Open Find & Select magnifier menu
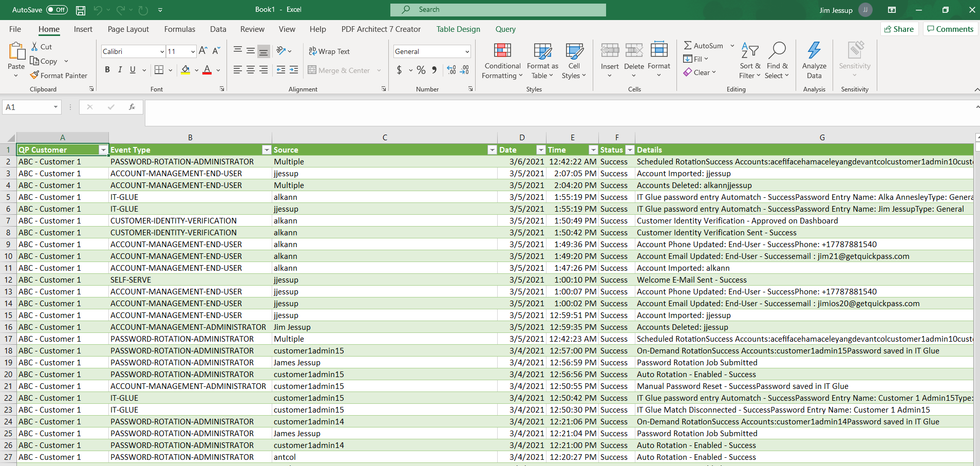The width and height of the screenshot is (980, 466). click(777, 61)
